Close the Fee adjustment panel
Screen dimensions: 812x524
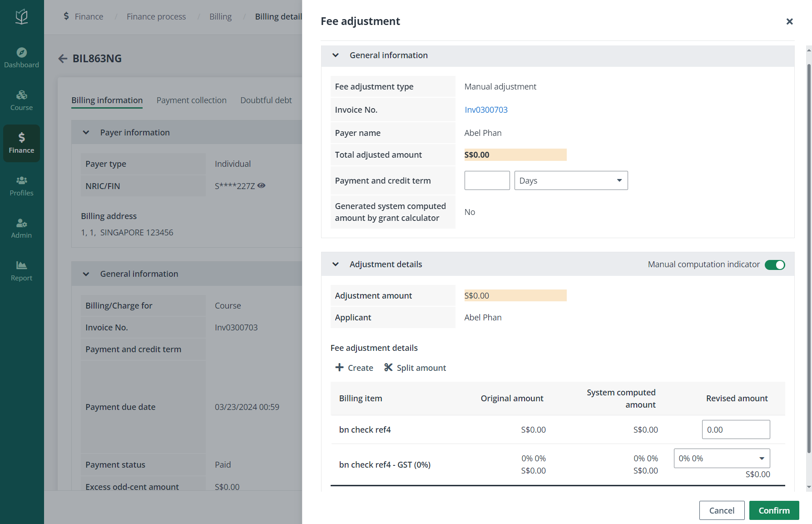pyautogui.click(x=789, y=21)
